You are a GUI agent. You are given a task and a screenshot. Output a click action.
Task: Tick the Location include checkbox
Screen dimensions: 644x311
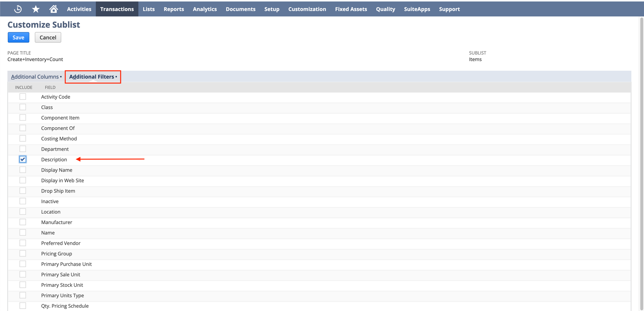pos(23,212)
